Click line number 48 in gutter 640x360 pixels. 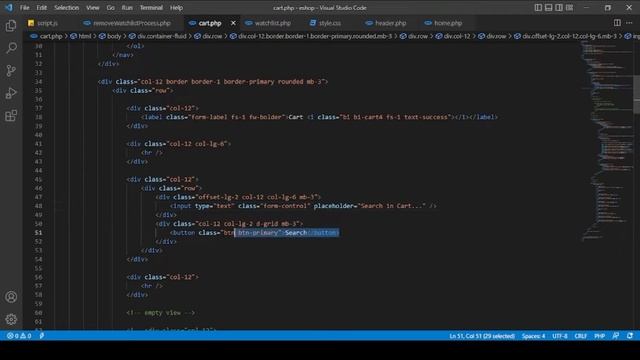(x=38, y=206)
